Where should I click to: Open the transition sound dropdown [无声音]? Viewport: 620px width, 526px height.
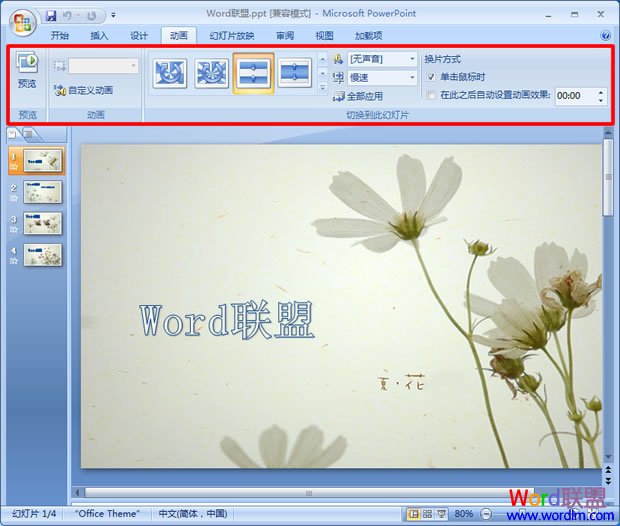[x=382, y=59]
